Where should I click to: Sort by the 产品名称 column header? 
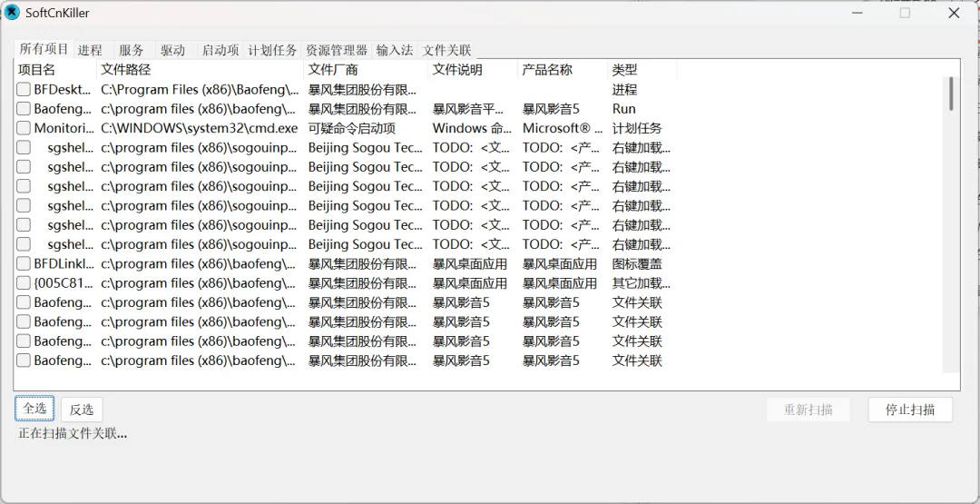pyautogui.click(x=563, y=69)
